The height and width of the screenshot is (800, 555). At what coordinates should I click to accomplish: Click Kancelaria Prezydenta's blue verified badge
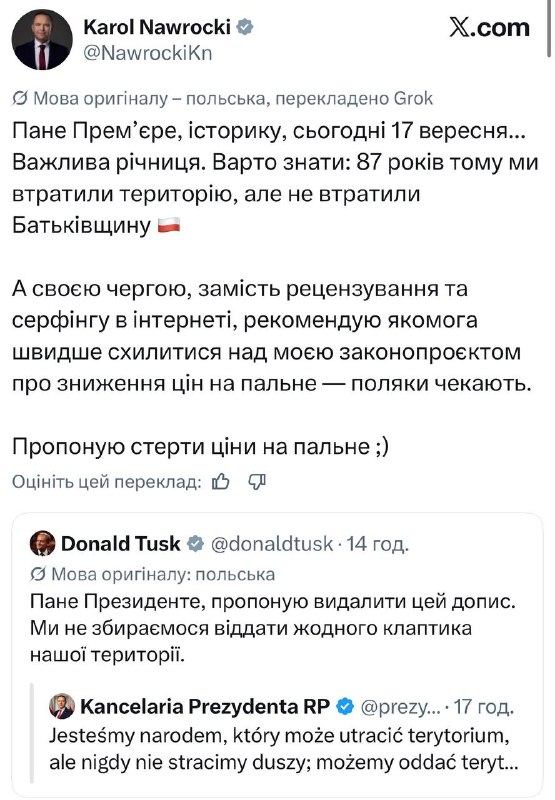pyautogui.click(x=345, y=707)
